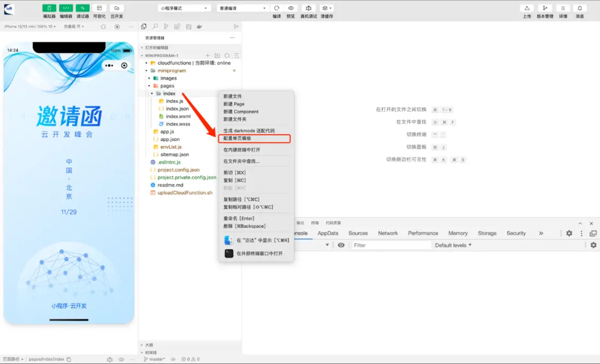Open the source control sidebar view

[x=166, y=26]
